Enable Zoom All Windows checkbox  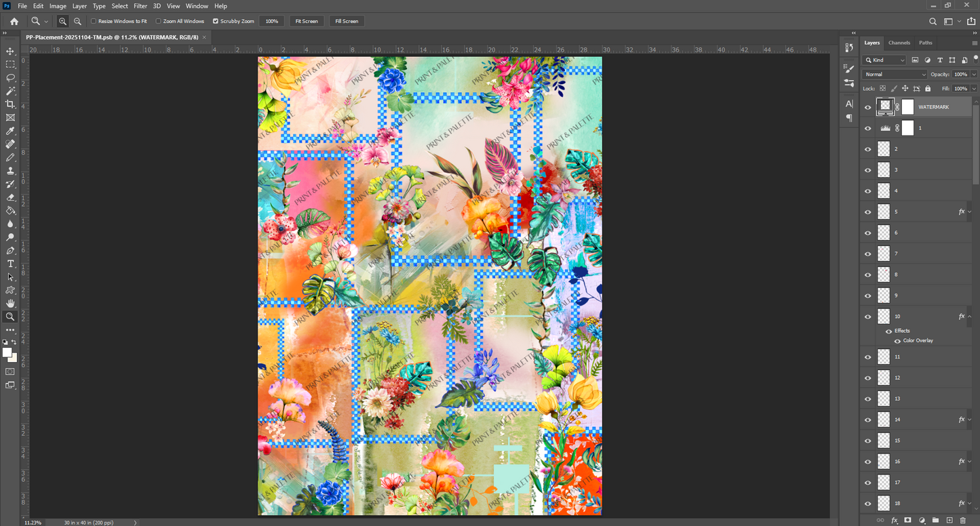click(159, 21)
